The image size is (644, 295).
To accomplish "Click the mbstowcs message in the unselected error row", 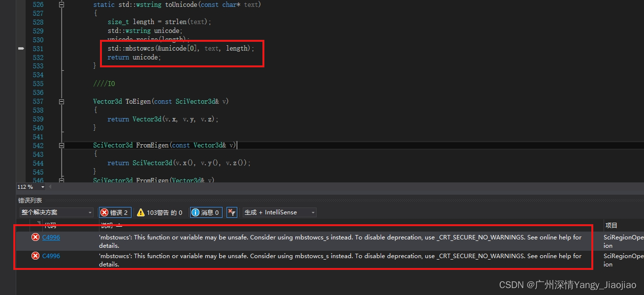I will [x=340, y=260].
